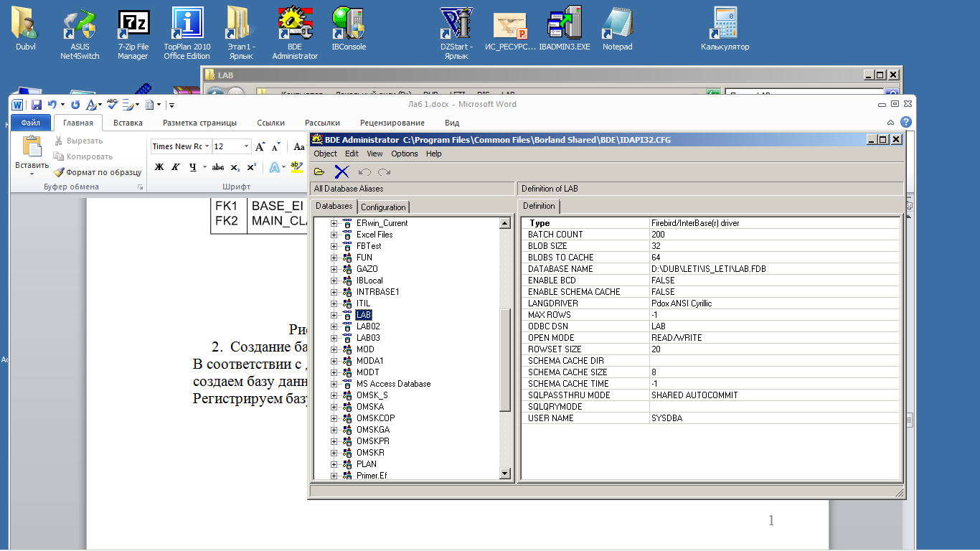The width and height of the screenshot is (980, 551).
Task: Switch to the Databases tab
Action: point(334,206)
